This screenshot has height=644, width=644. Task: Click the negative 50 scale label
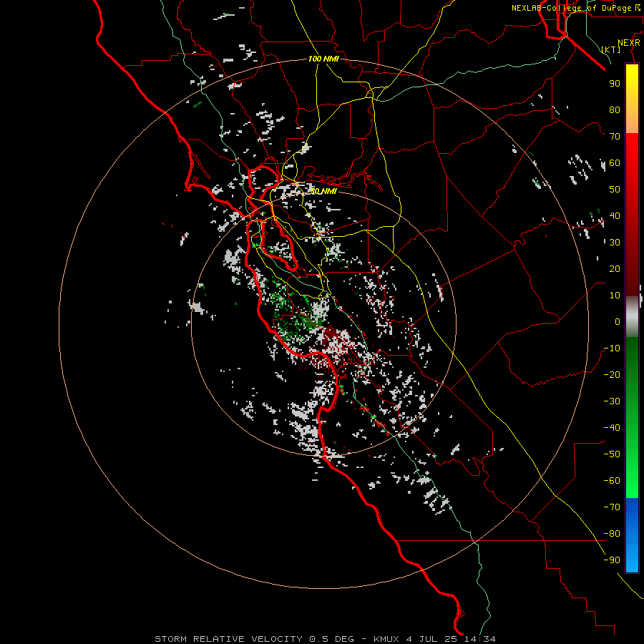click(612, 454)
